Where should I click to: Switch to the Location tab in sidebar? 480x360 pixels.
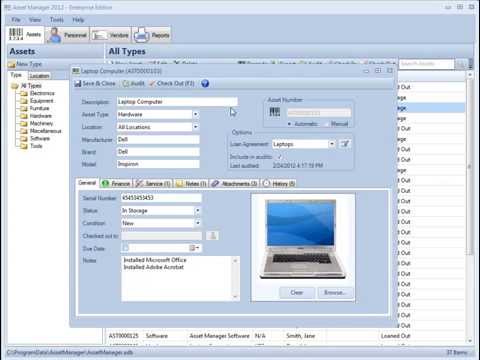pyautogui.click(x=39, y=76)
